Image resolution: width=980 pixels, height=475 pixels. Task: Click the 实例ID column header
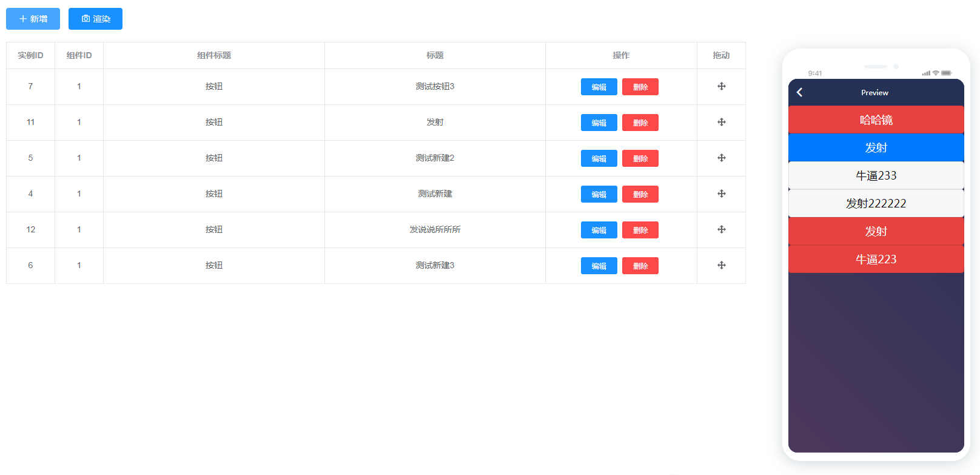click(30, 55)
